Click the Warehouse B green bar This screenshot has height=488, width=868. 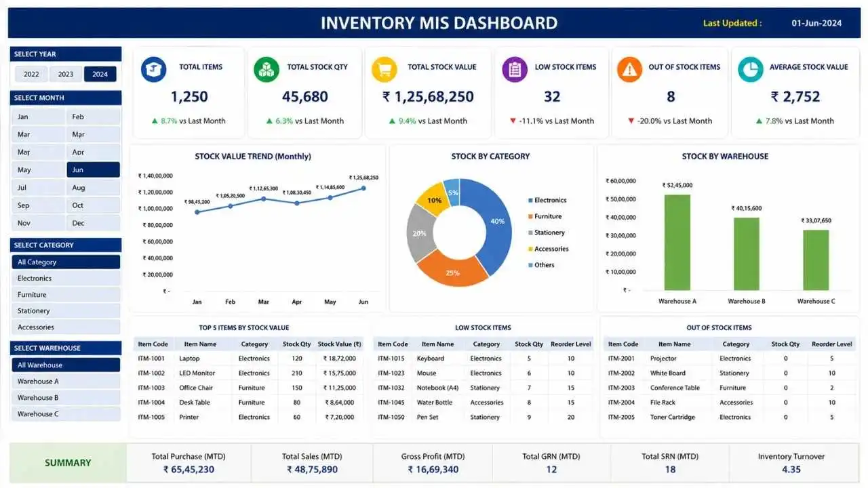(747, 254)
